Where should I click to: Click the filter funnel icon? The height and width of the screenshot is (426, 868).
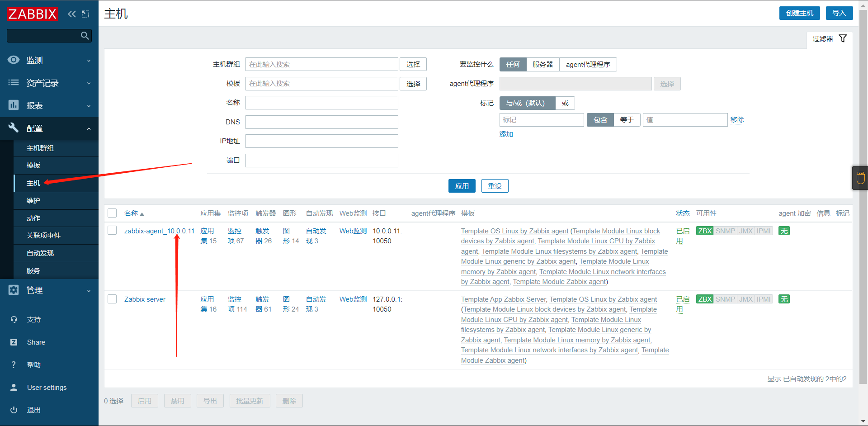[843, 38]
